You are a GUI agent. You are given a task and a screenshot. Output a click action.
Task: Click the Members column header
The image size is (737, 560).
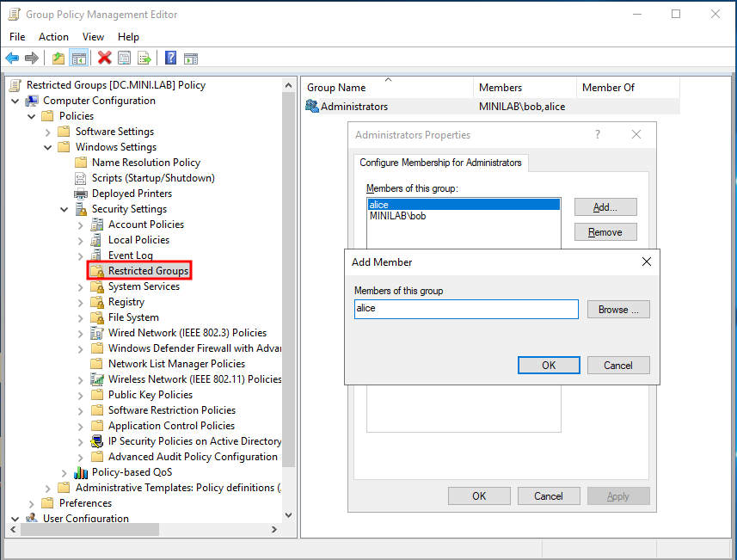pos(525,88)
